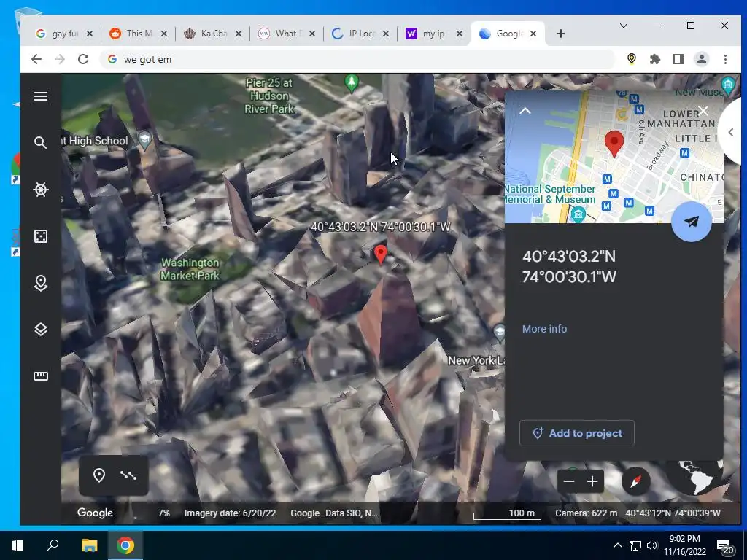
Task: Zoom in with the plus button
Action: click(592, 481)
